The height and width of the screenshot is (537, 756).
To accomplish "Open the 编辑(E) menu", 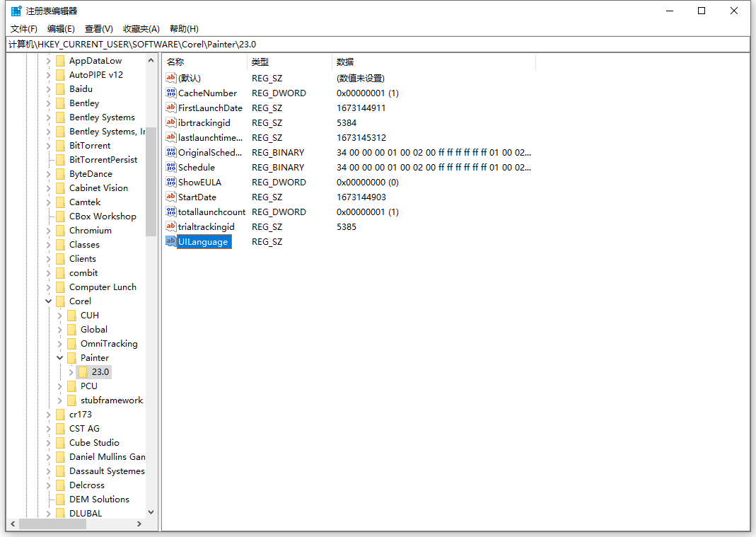I will pos(61,28).
